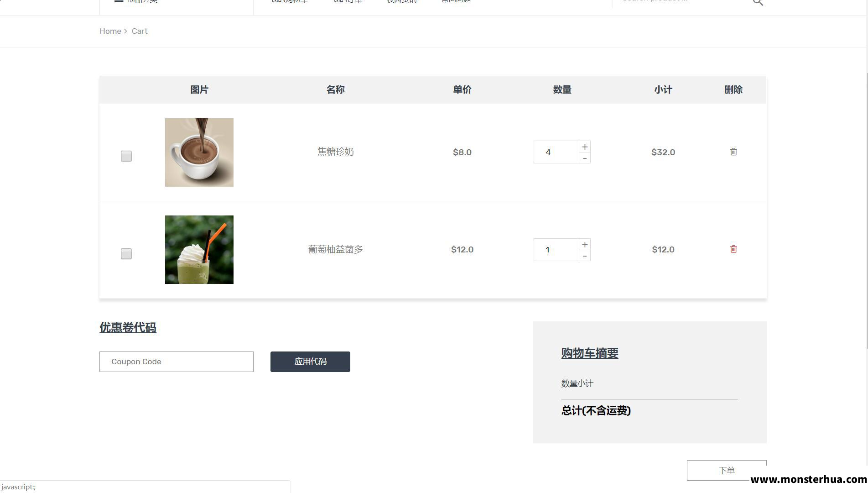Screen dimensions: 868x493
Task: Click the Cart breadcrumb
Action: point(140,31)
